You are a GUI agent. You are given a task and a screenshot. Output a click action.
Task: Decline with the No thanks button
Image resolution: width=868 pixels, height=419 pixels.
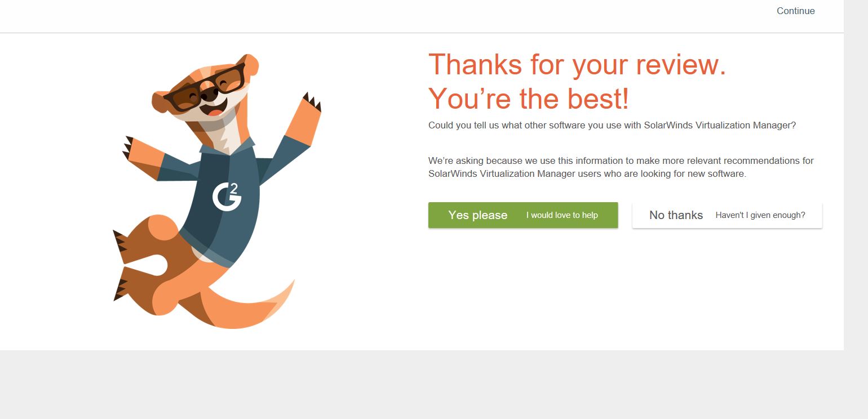click(x=727, y=215)
